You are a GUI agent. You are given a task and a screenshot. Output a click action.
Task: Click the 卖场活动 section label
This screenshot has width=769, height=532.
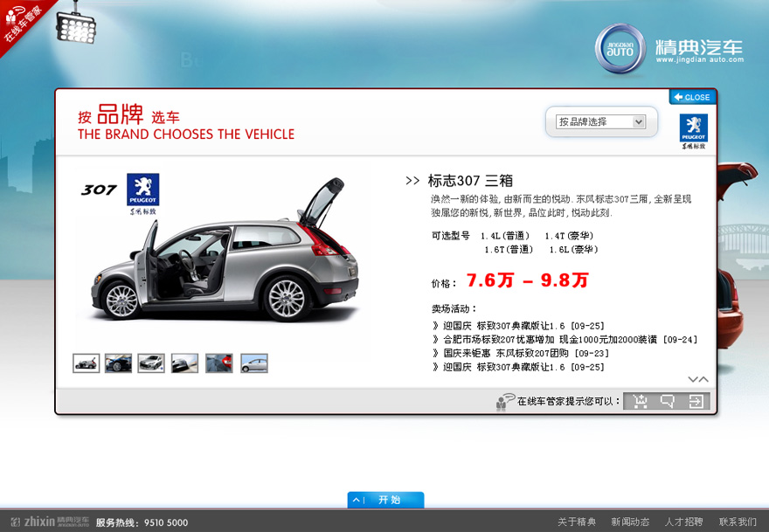(x=454, y=309)
